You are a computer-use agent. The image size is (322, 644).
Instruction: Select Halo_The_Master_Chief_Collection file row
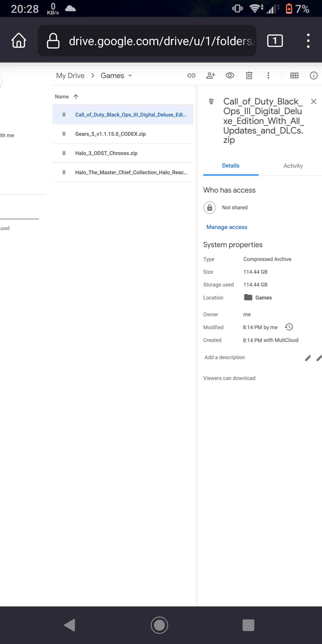pyautogui.click(x=123, y=172)
